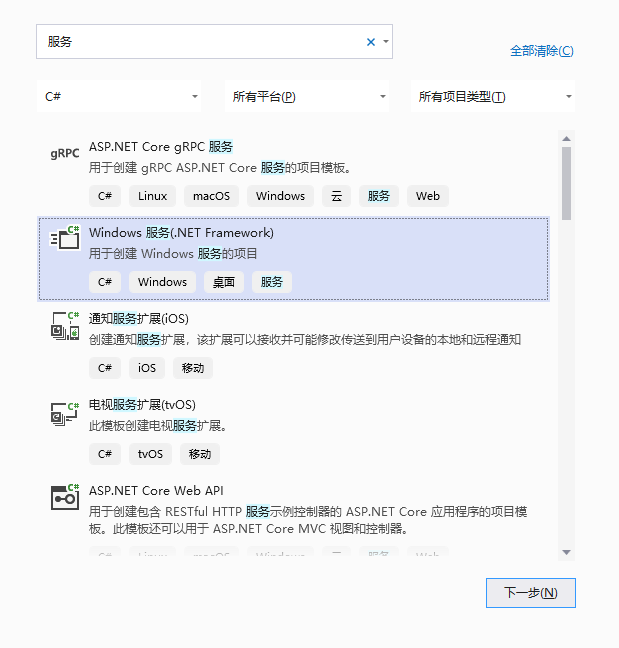Click the 通知服务扩展(iOS) template icon
The image size is (619, 648).
tap(65, 326)
